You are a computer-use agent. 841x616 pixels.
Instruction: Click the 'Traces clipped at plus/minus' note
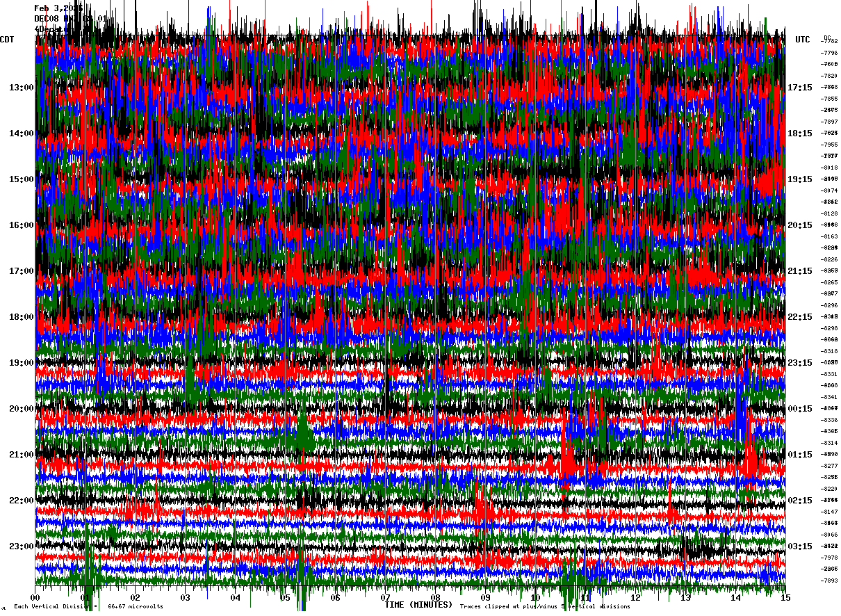[545, 606]
